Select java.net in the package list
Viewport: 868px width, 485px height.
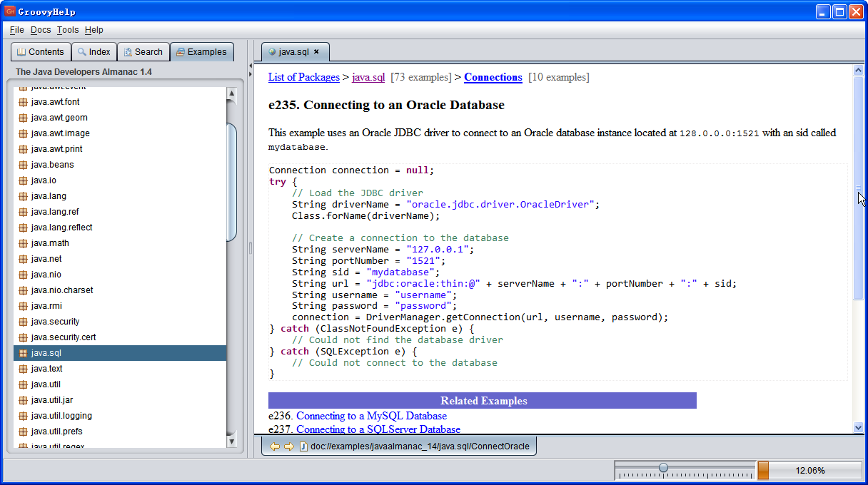pos(120,259)
